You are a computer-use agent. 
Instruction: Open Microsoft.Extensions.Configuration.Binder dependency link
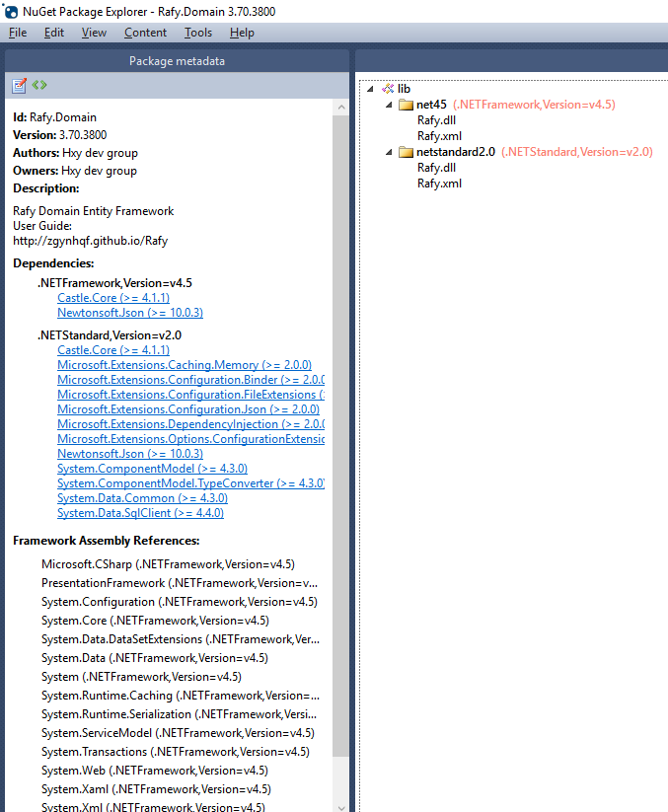click(x=191, y=380)
